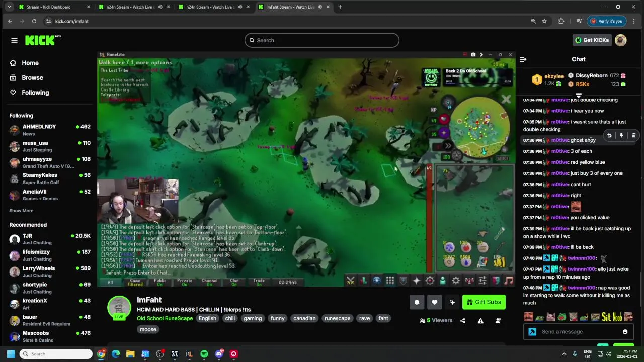This screenshot has height=362, width=644.
Task: Open Chrome's three-dot menu
Action: pyautogui.click(x=633, y=21)
